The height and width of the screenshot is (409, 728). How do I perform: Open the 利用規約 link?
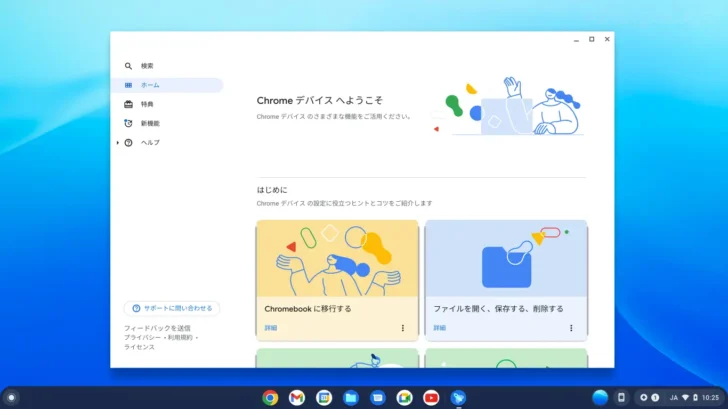pos(180,338)
